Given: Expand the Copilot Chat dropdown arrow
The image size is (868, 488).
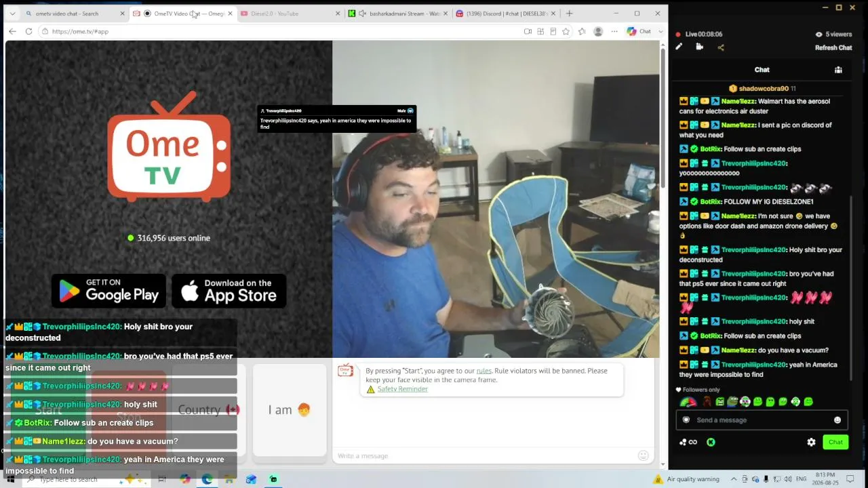Looking at the screenshot, I should tap(660, 31).
